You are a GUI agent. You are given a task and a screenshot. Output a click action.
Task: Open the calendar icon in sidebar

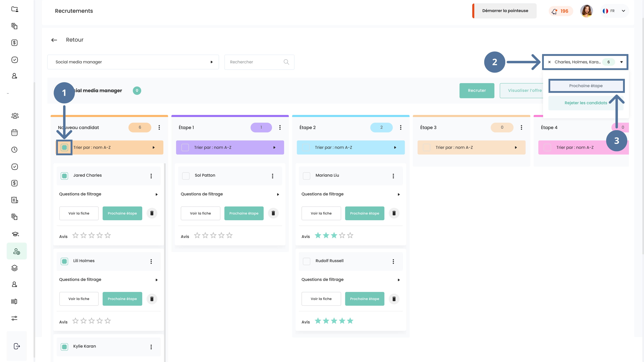pos(14,133)
